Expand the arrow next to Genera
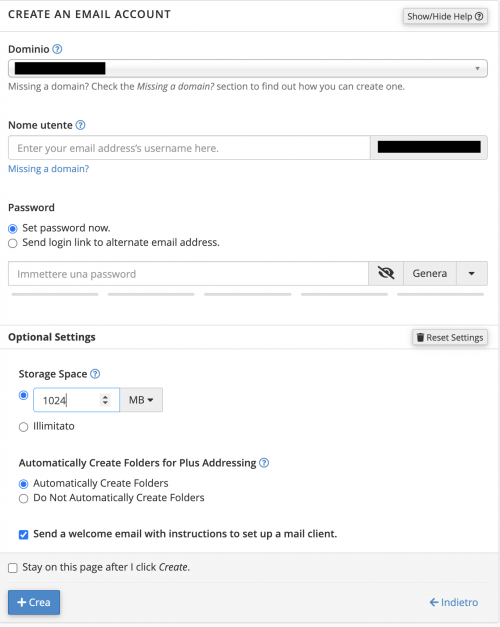The height and width of the screenshot is (627, 500). click(x=472, y=274)
